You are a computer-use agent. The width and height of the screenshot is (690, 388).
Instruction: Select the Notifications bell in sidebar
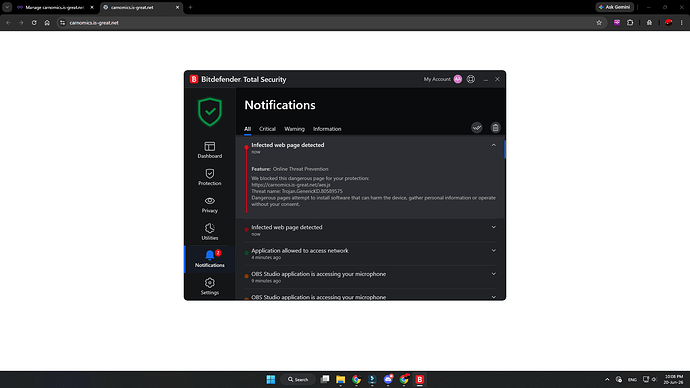[209, 259]
